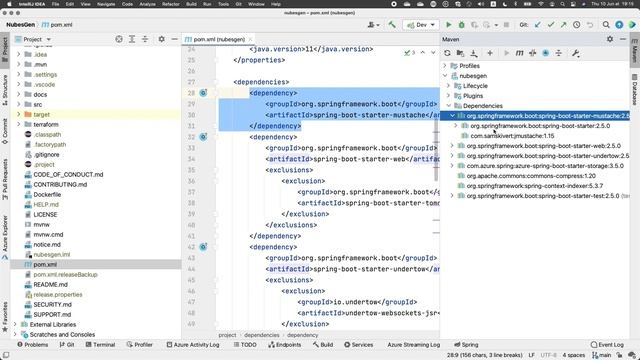The height and width of the screenshot is (360, 640).
Task: Open the Window menu
Action: [x=256, y=4]
